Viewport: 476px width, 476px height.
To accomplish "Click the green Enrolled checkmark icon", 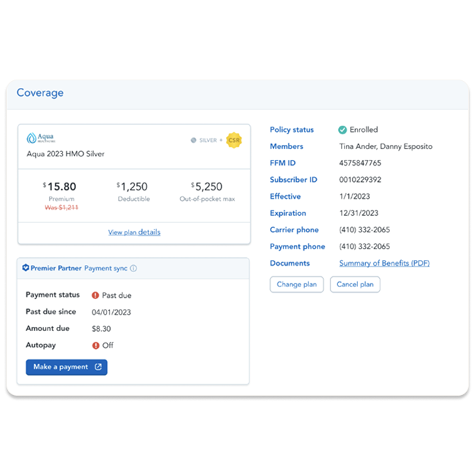I will 342,130.
